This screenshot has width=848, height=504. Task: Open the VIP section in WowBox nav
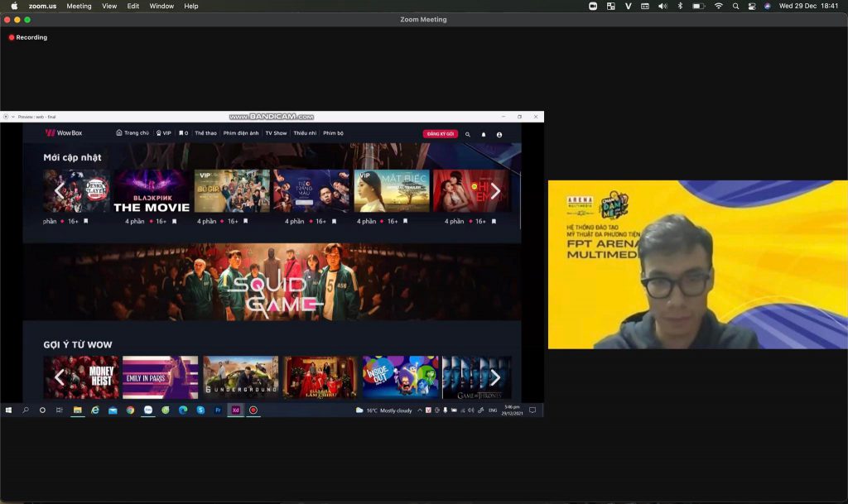164,133
